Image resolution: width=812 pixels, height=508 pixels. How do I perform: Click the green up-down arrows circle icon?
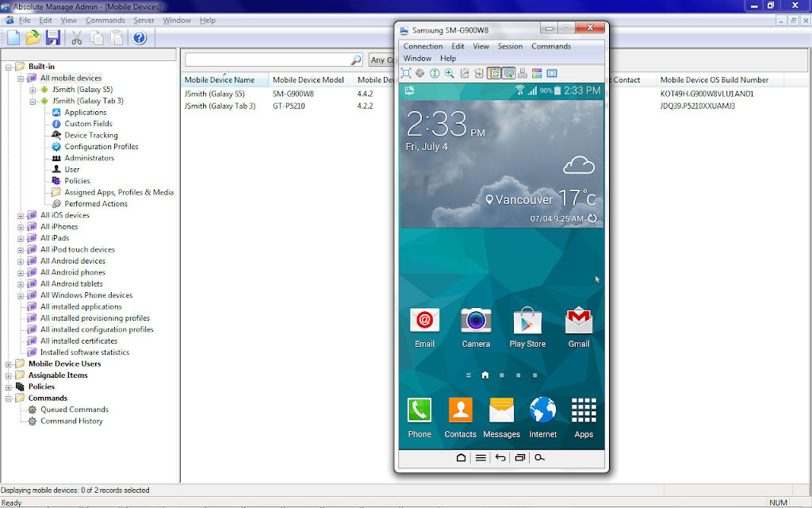pos(435,73)
